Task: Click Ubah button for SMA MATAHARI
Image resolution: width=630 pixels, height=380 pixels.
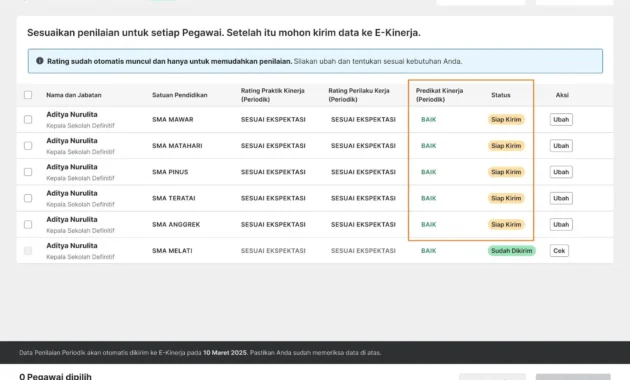Action: click(561, 146)
